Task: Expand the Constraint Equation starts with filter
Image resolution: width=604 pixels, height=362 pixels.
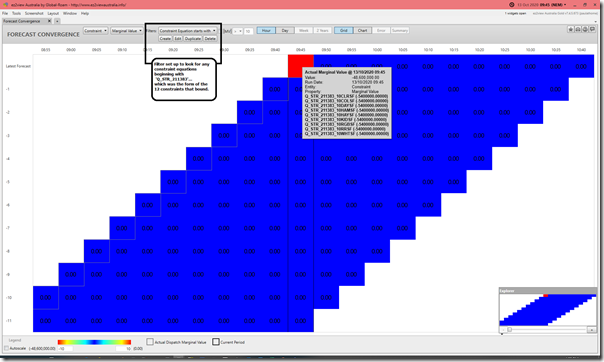Action: [x=188, y=30]
